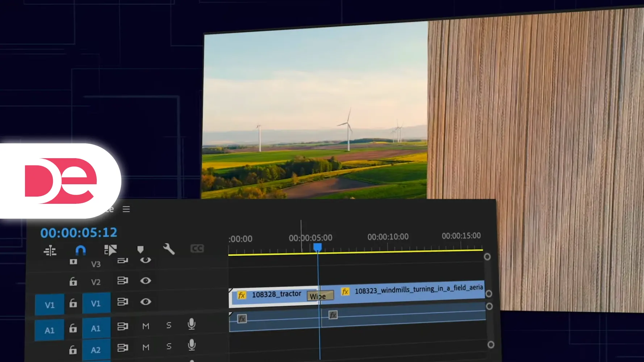This screenshot has width=644, height=362.
Task: Open the sequence panel hamburger menu
Action: 126,209
